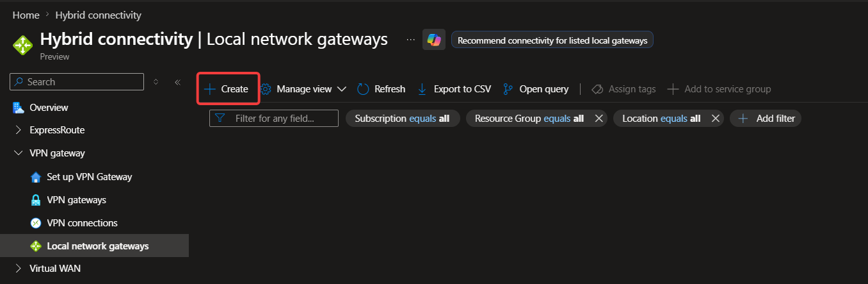Open the Copilot icon next to title
This screenshot has height=284, width=868.
tap(434, 40)
